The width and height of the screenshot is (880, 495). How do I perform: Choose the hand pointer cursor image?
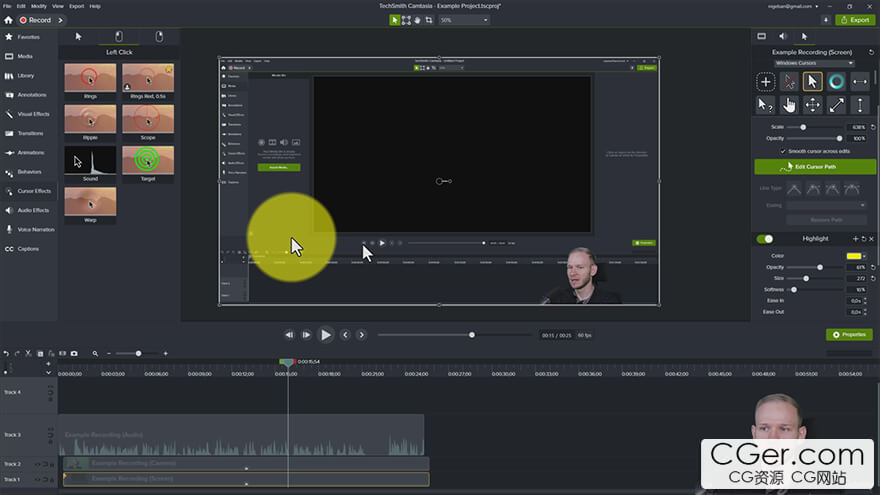coord(789,105)
